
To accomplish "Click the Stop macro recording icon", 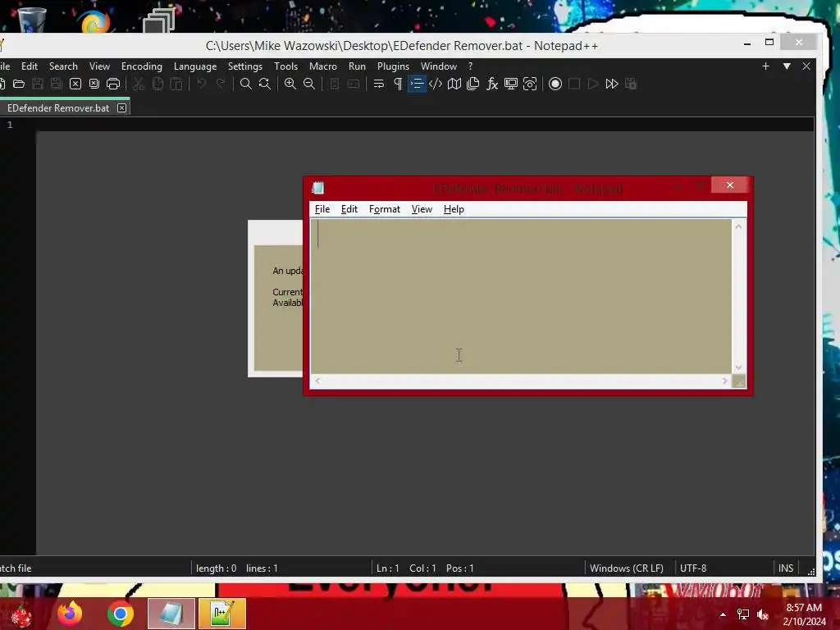I will point(574,84).
